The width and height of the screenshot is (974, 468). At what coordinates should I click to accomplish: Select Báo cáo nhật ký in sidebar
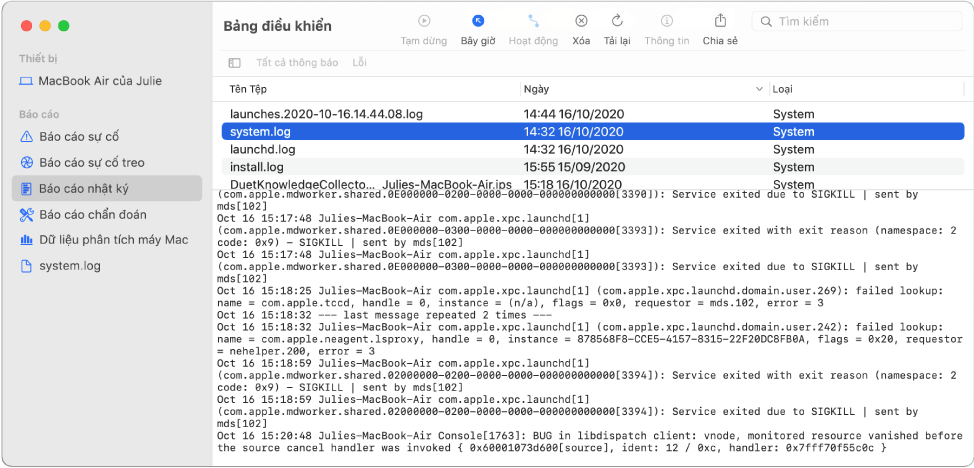(x=107, y=188)
